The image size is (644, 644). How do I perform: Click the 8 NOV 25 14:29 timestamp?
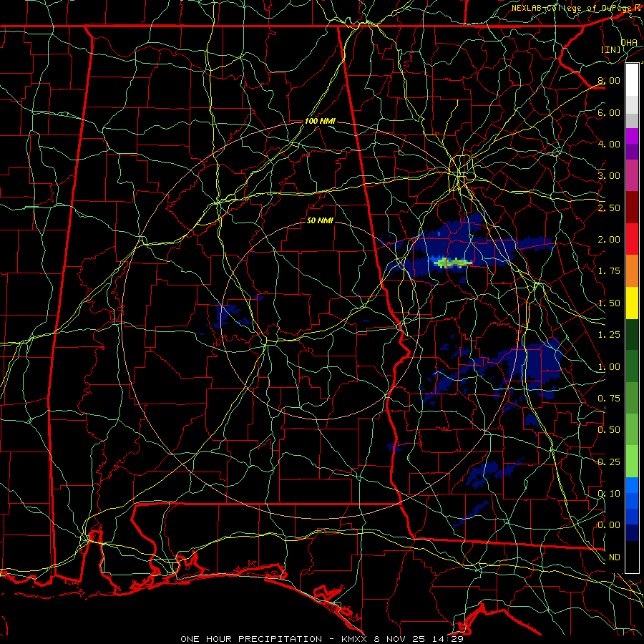[x=419, y=639]
